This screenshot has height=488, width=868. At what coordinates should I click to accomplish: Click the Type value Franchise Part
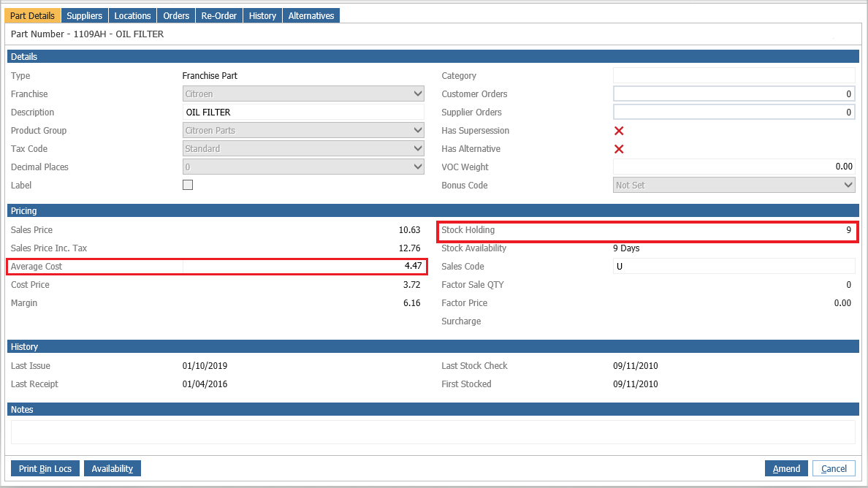click(x=210, y=75)
